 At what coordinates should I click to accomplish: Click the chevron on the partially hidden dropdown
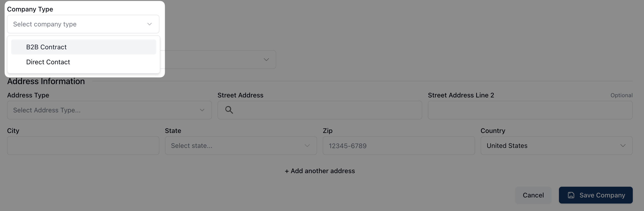click(266, 60)
